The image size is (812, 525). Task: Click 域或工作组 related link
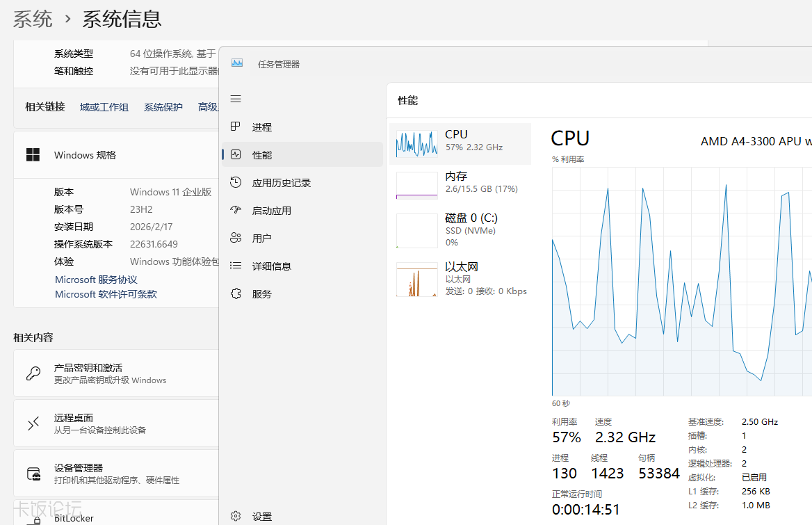click(104, 107)
